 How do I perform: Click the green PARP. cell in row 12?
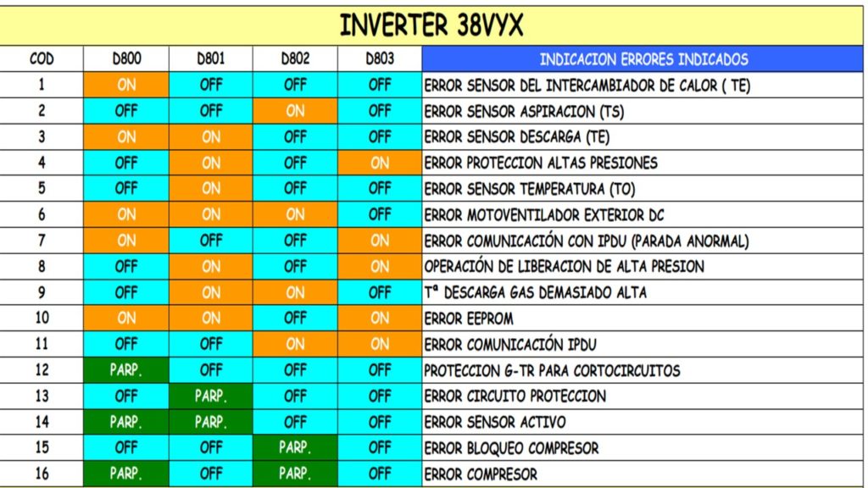126,370
